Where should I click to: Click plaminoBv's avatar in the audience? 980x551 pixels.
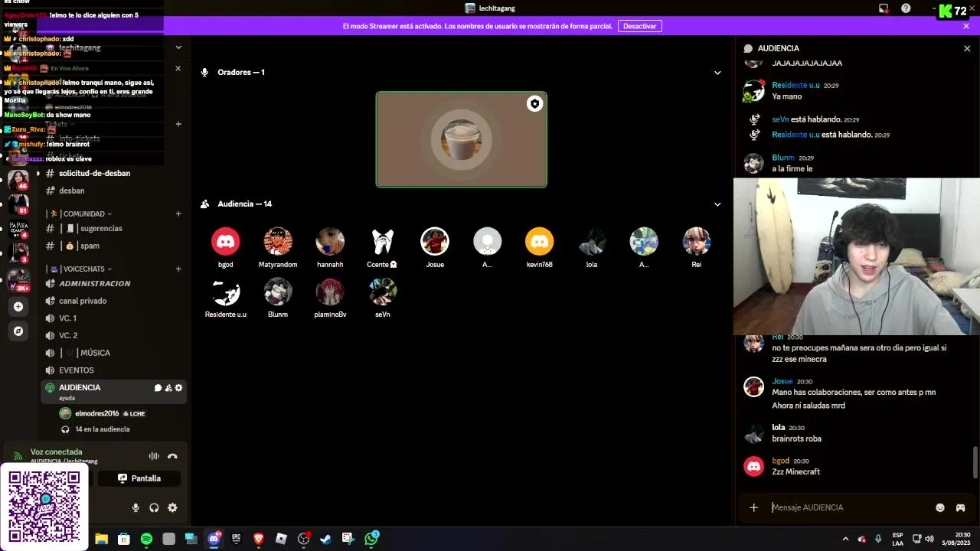(x=330, y=292)
